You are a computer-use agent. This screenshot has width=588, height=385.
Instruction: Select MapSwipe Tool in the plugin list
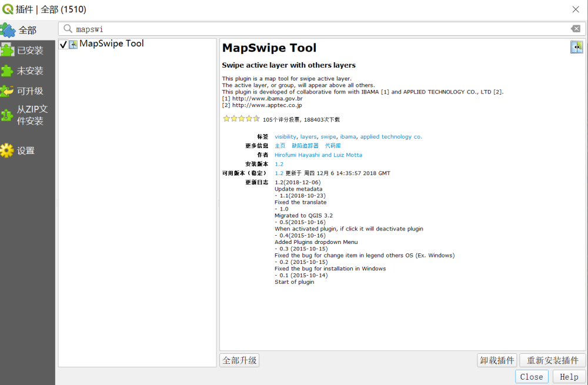tap(111, 43)
